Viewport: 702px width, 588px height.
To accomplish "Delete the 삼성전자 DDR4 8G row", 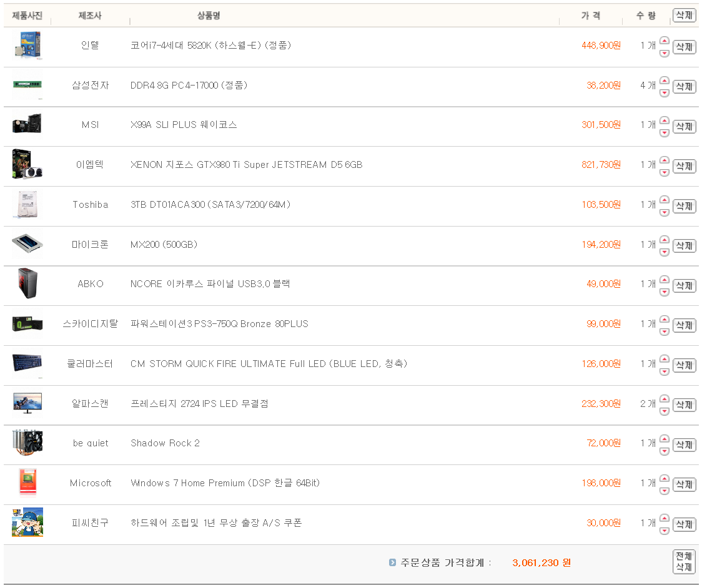I will click(684, 87).
